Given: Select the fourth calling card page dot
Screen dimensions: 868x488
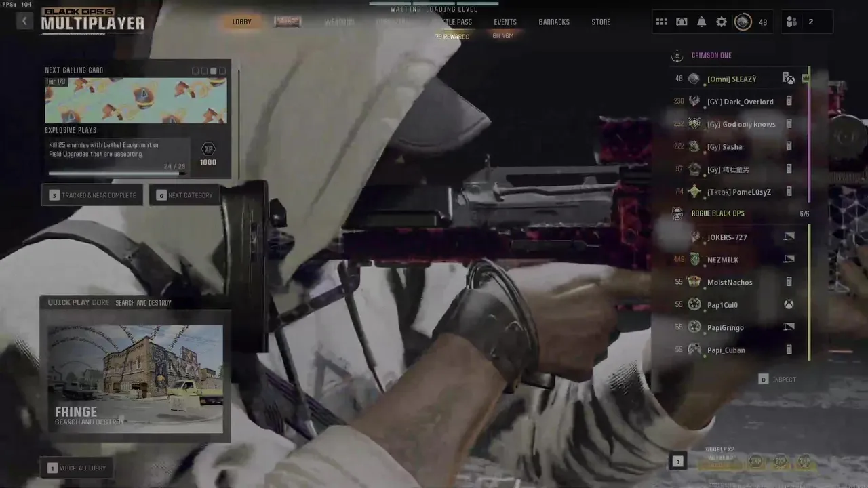Looking at the screenshot, I should click(222, 70).
